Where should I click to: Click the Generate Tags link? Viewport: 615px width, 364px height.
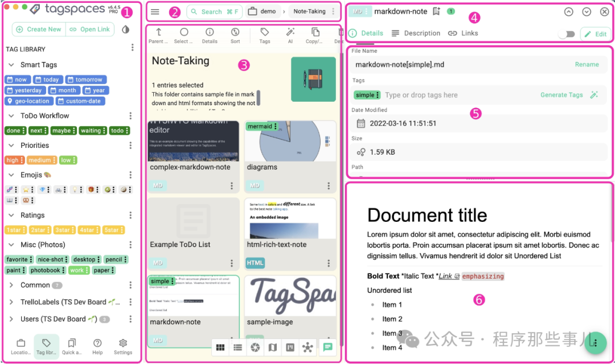coord(561,95)
